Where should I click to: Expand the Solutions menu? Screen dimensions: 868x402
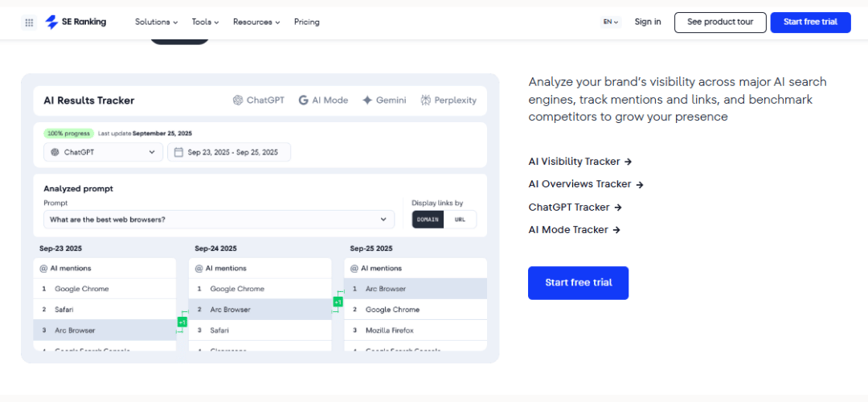click(157, 23)
